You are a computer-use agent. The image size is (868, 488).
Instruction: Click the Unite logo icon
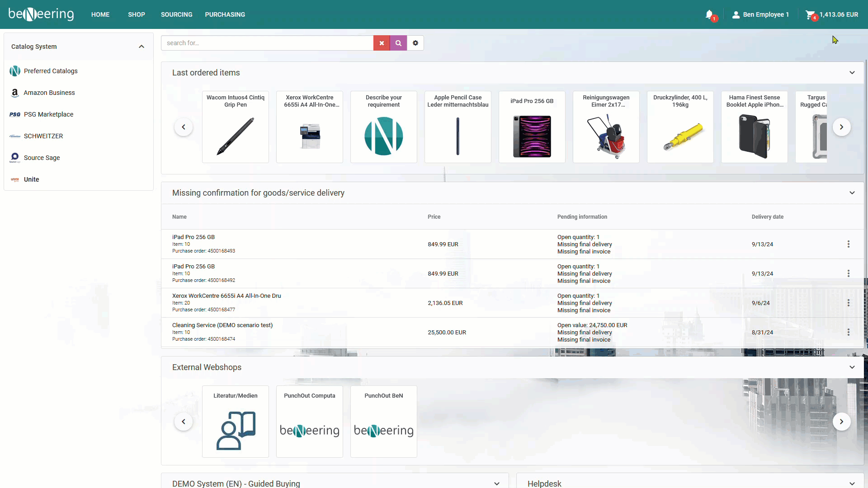tap(15, 179)
